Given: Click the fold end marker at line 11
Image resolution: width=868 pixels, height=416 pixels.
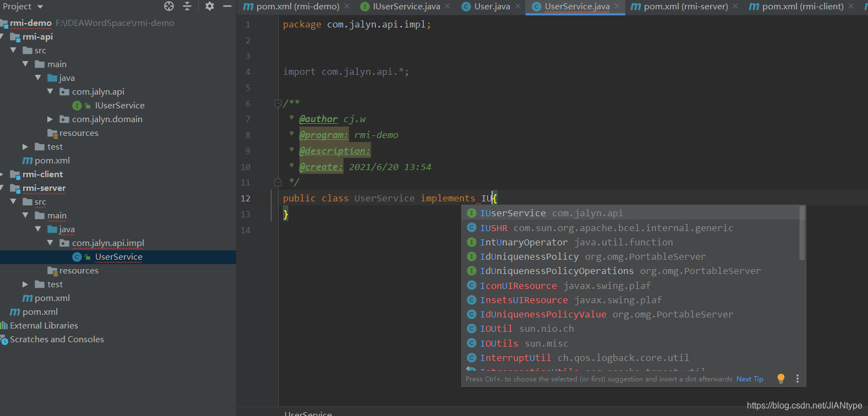Looking at the screenshot, I should point(278,182).
